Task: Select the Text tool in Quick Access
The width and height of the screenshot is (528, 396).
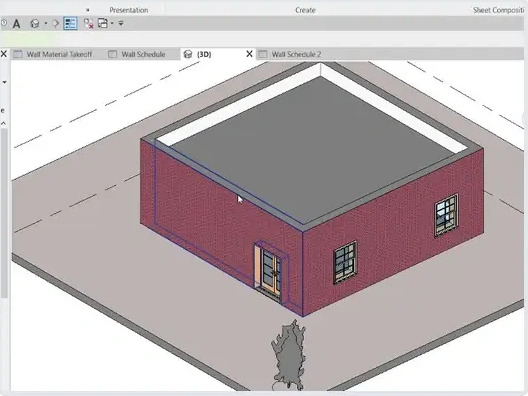Action: click(x=16, y=24)
